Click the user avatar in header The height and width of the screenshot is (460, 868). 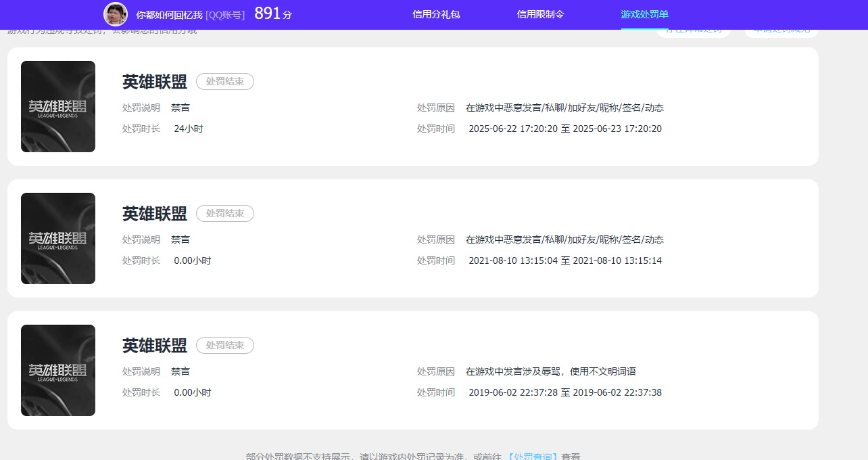point(116,14)
